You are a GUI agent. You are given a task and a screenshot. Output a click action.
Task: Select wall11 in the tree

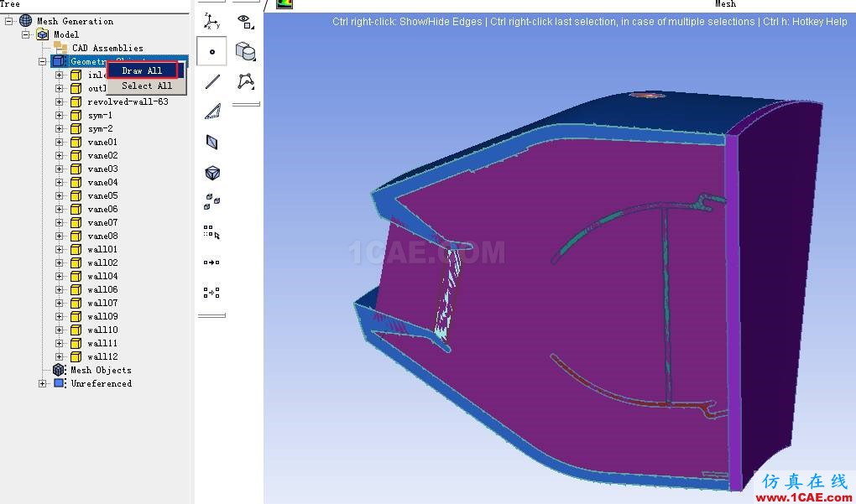[102, 343]
